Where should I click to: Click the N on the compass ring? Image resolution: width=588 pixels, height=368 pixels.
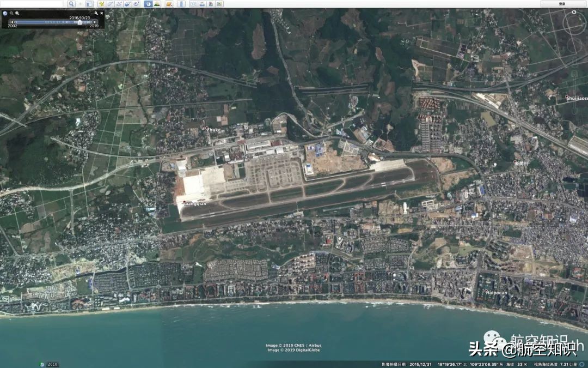tap(574, 13)
